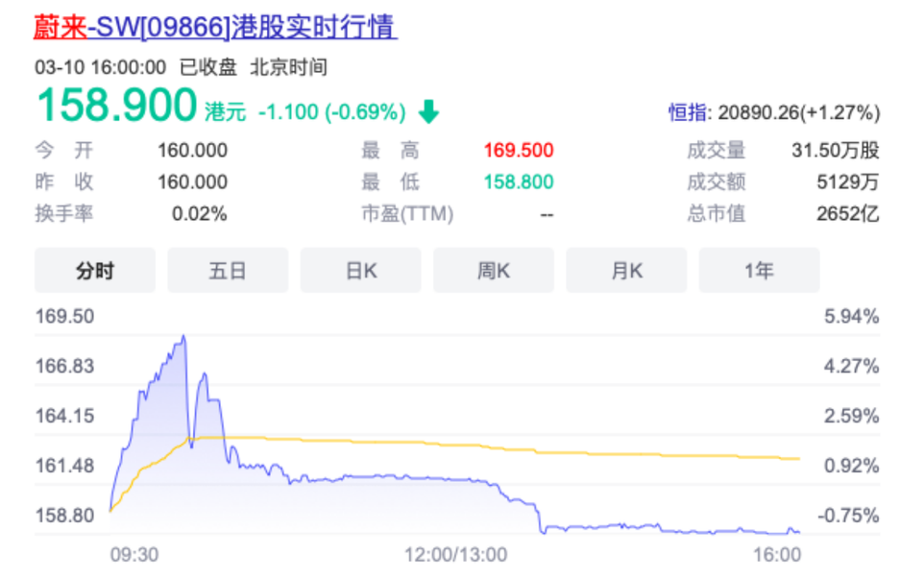The width and height of the screenshot is (924, 578).
Task: Click the 158.80 price axis label
Action: coord(64,516)
